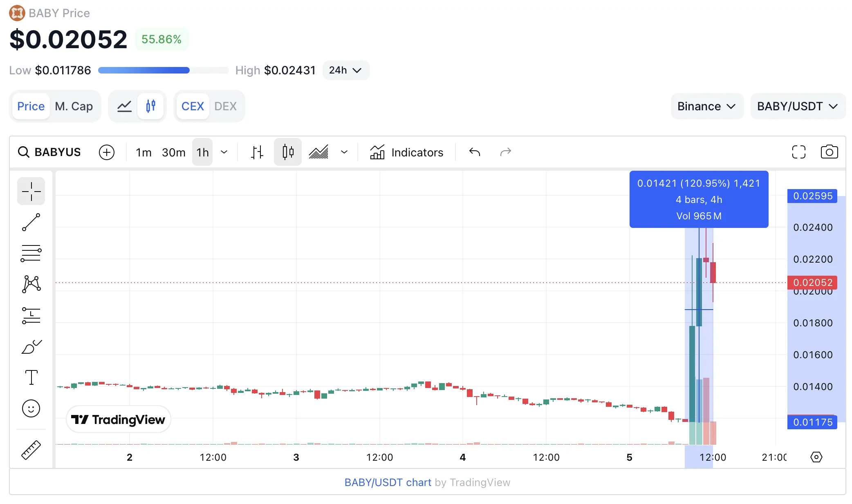Screen dimensions: 852x504
Task: Select the 1m timeframe
Action: pos(143,152)
